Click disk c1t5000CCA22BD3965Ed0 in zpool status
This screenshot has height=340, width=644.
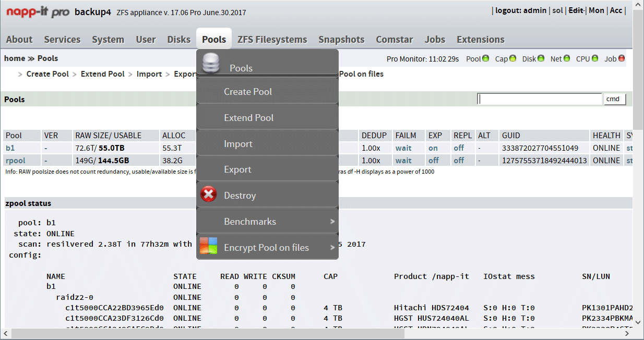[114, 308]
